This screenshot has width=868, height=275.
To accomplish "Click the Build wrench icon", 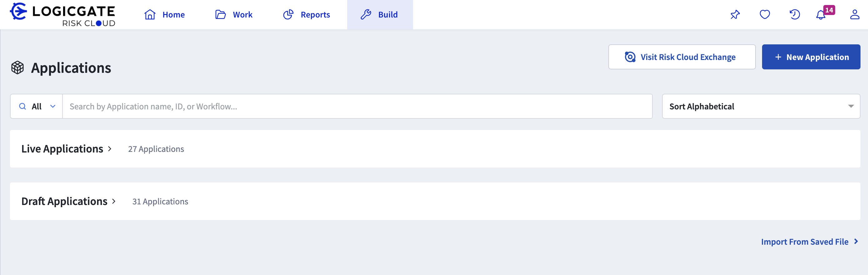I will pos(366,14).
